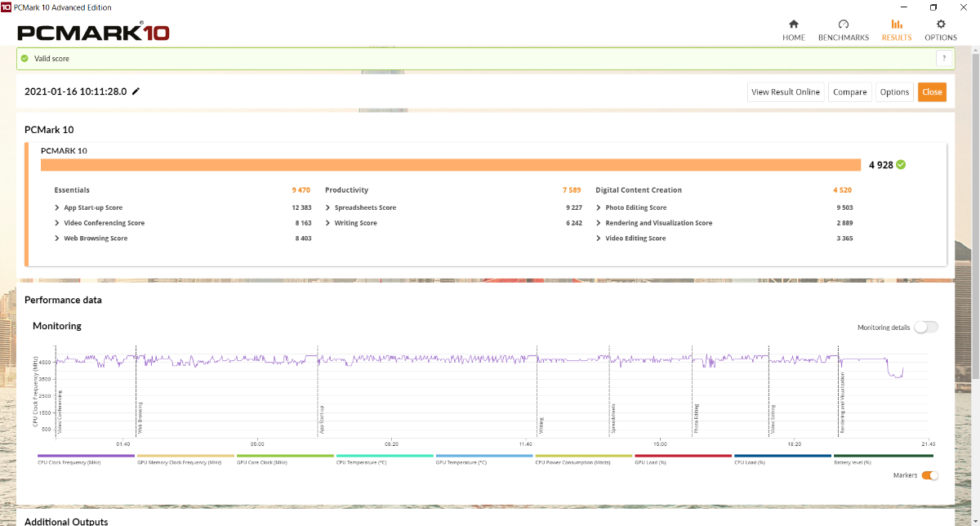Click the green valid score checkmark icon
The image size is (980, 526).
(24, 59)
